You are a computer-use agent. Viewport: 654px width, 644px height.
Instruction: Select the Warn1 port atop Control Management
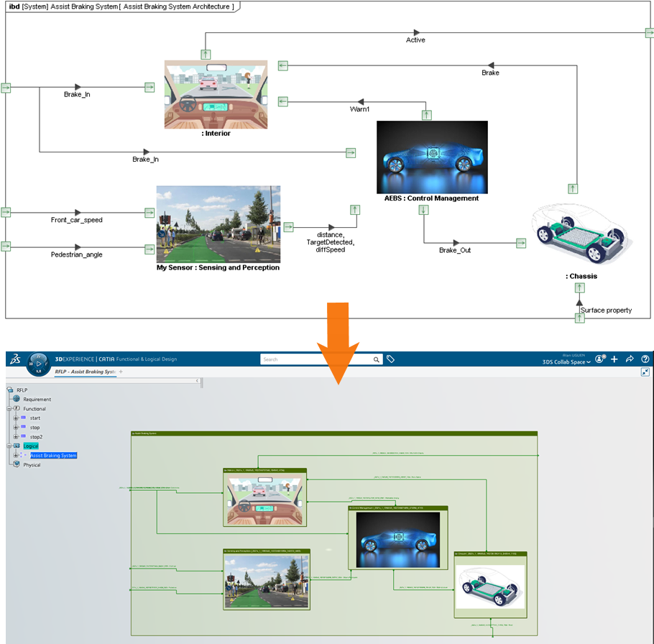[x=426, y=115]
